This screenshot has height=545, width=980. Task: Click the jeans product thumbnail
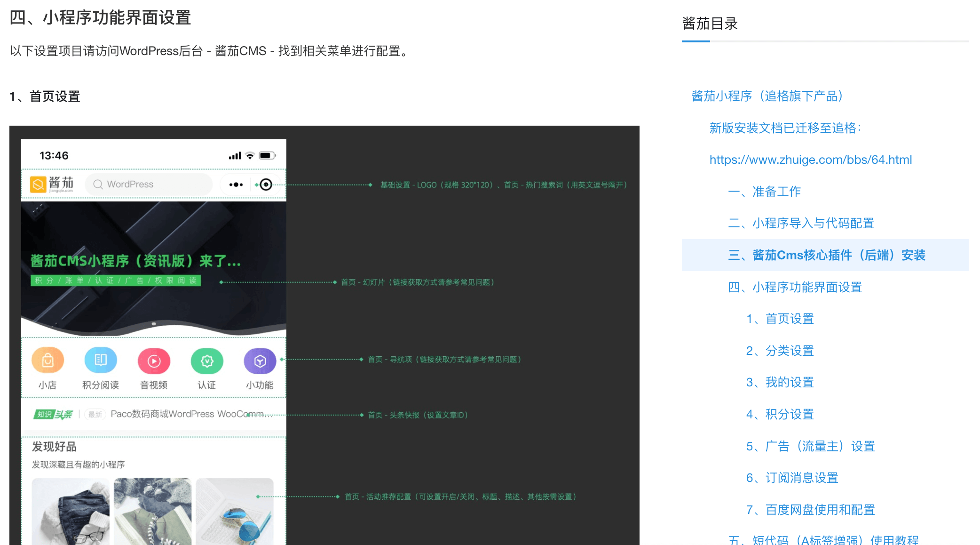71,512
